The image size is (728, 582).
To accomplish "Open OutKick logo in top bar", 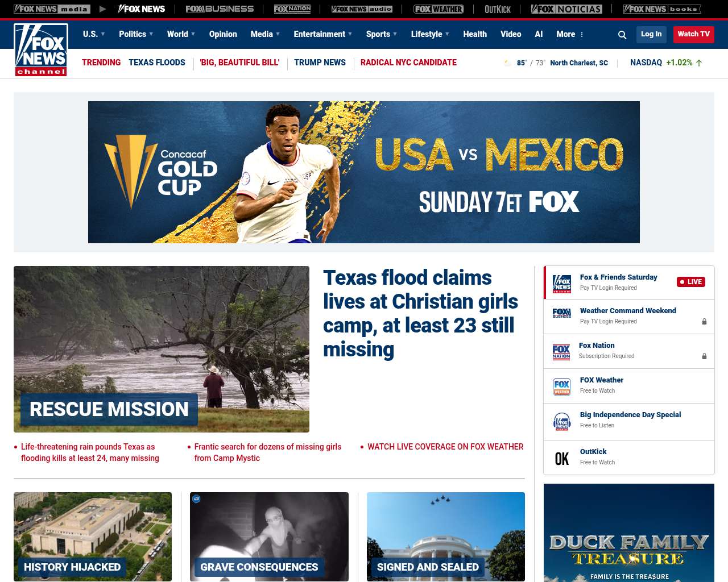I will 498,9.
